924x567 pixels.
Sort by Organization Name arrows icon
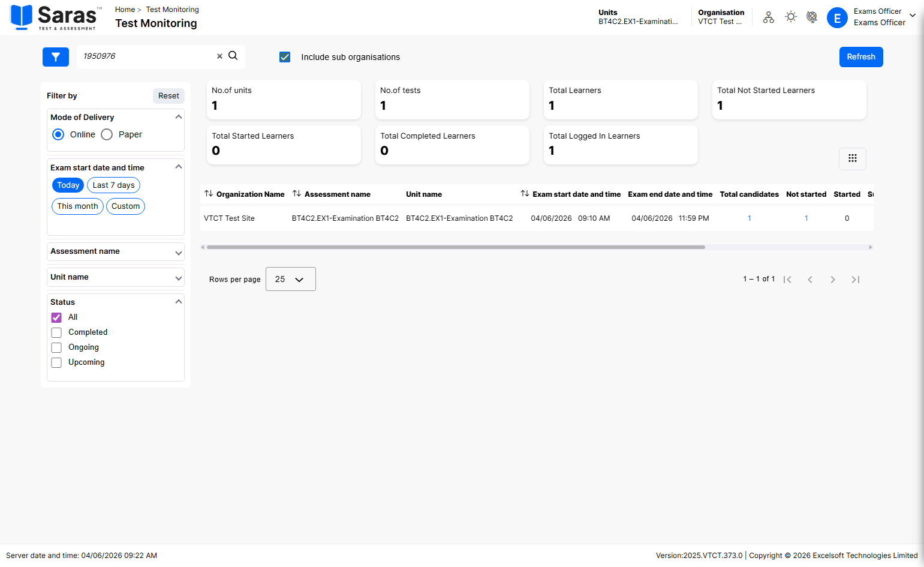coord(209,194)
